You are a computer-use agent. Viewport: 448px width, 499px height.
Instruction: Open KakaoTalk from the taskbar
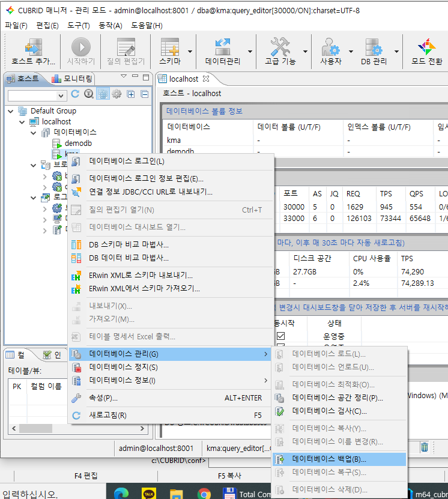(x=149, y=494)
